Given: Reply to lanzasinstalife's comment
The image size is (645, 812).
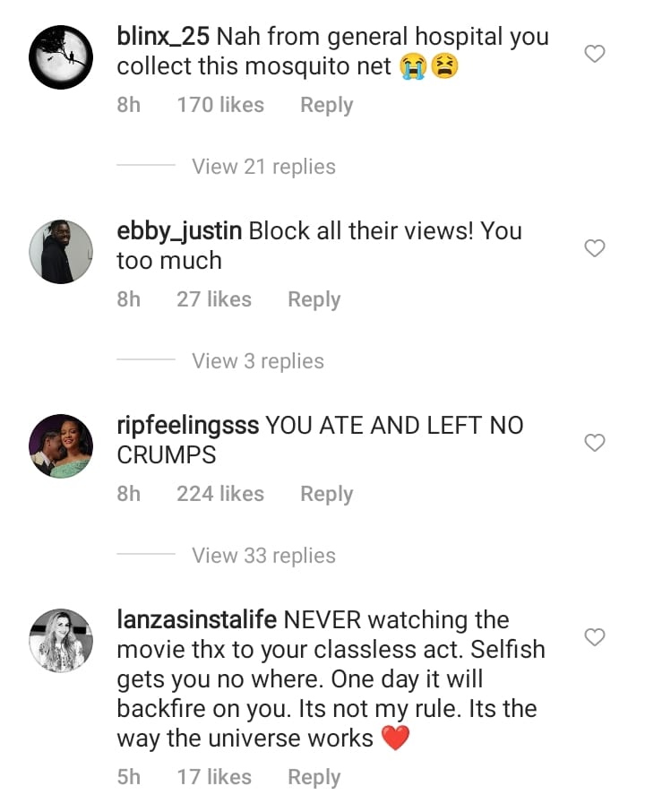Looking at the screenshot, I should coord(314,777).
